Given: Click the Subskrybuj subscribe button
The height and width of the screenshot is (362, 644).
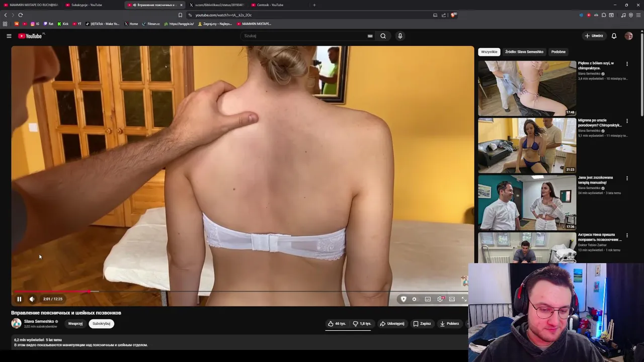Looking at the screenshot, I should 101,324.
